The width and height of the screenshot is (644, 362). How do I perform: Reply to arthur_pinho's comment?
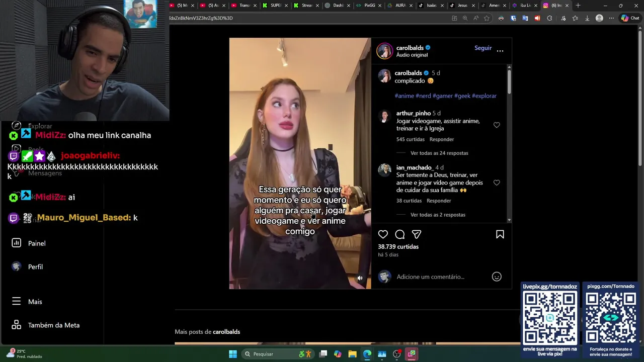[x=442, y=139]
